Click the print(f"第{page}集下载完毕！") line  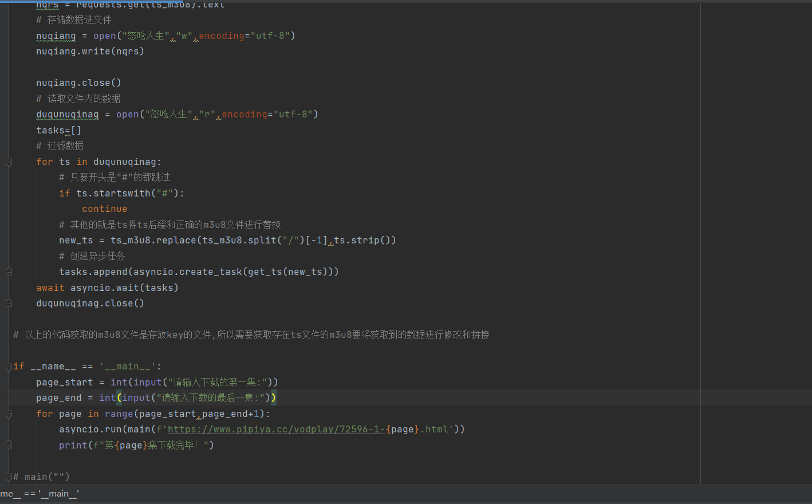(x=136, y=445)
